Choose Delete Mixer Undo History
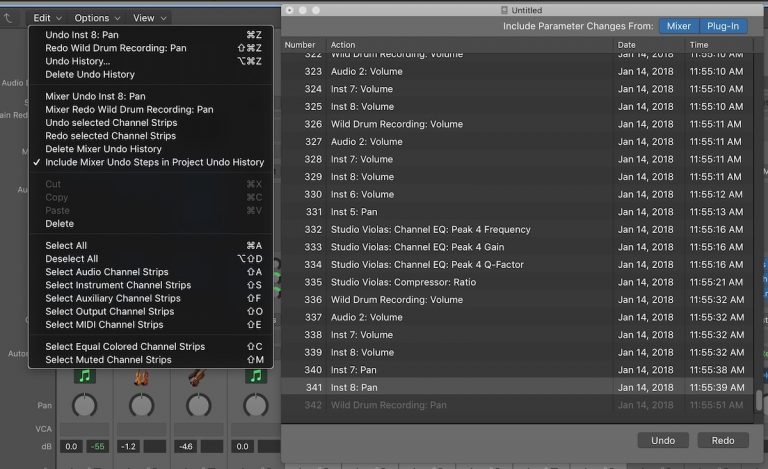Image resolution: width=768 pixels, height=469 pixels. click(149, 149)
